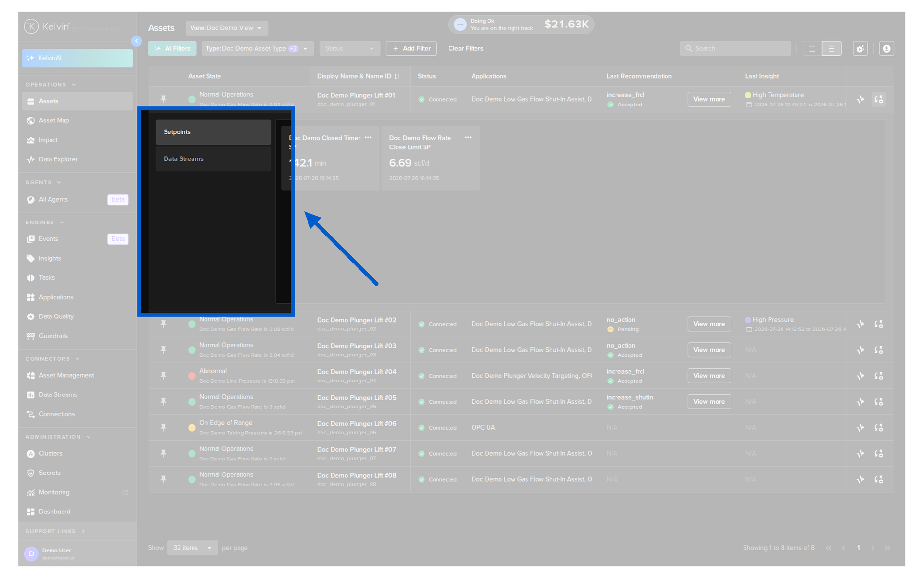
Task: Open Doc Demo Flow Rate Close Limit options menu
Action: click(468, 138)
